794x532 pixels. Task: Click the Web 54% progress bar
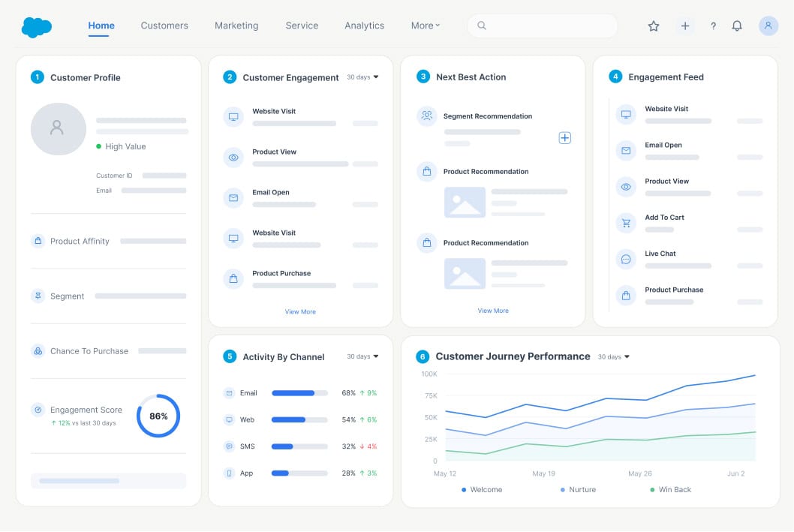[299, 419]
